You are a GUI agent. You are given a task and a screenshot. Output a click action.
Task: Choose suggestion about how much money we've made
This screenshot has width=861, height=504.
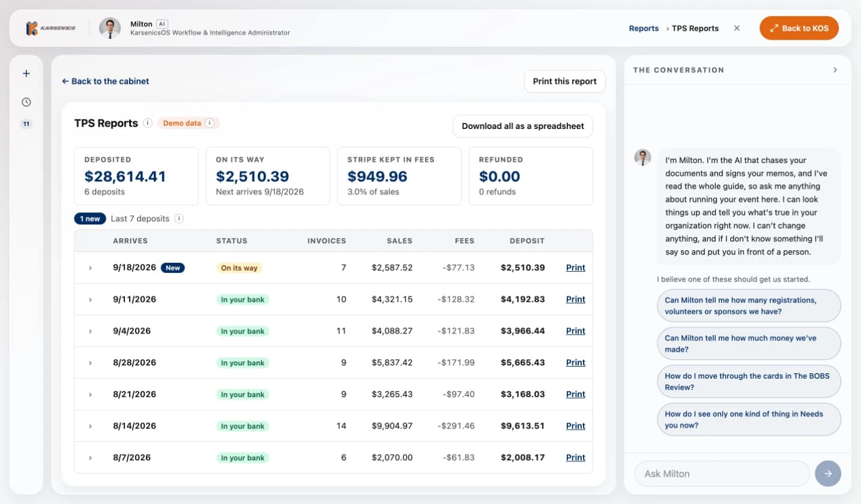tap(749, 344)
